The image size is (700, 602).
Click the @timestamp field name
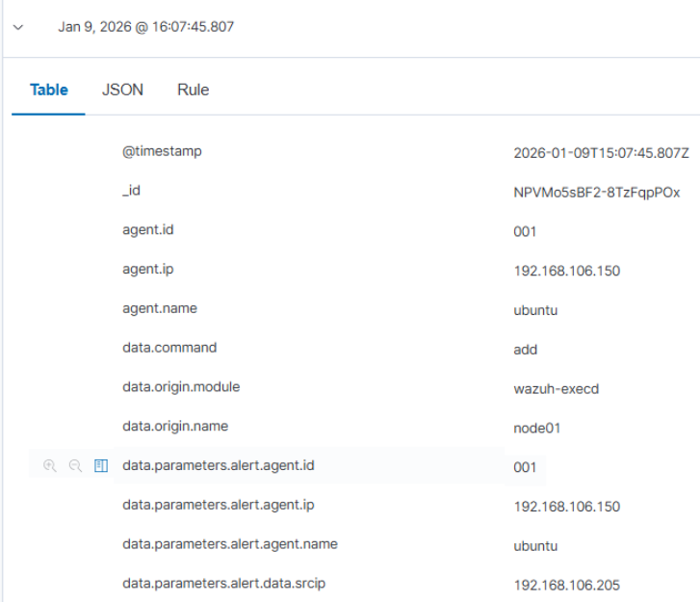click(x=162, y=151)
